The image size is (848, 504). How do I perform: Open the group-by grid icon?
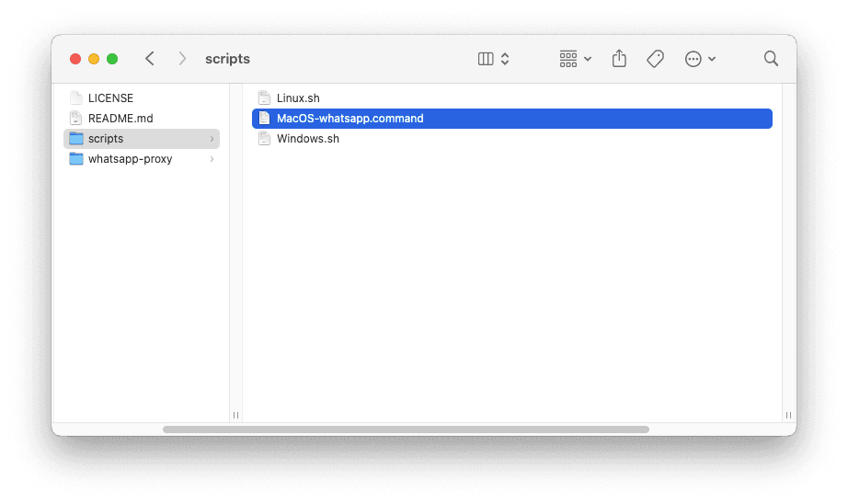point(567,59)
